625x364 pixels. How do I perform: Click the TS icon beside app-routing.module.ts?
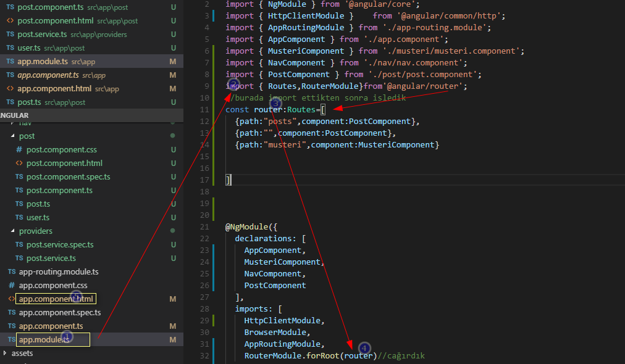[12, 271]
